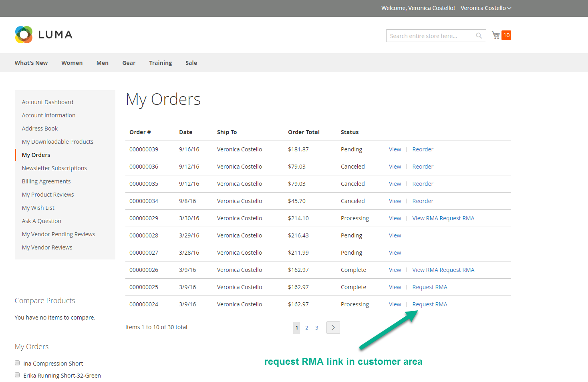The height and width of the screenshot is (382, 588).
Task: Open the shopping cart icon
Action: point(496,35)
